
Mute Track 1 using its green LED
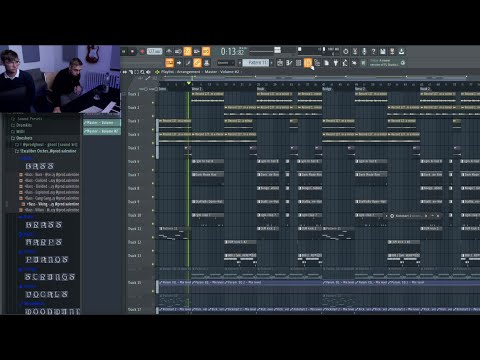(153, 103)
